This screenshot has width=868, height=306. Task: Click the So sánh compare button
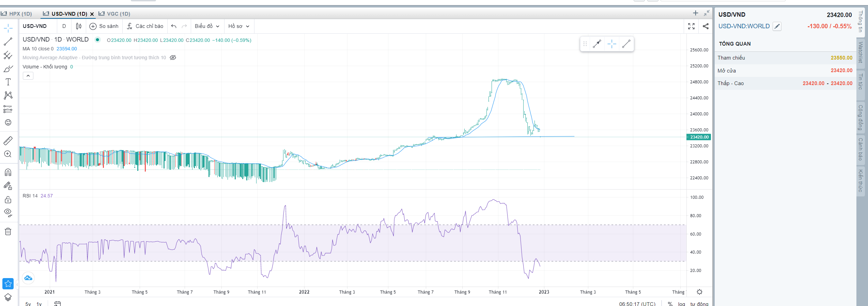(x=104, y=26)
